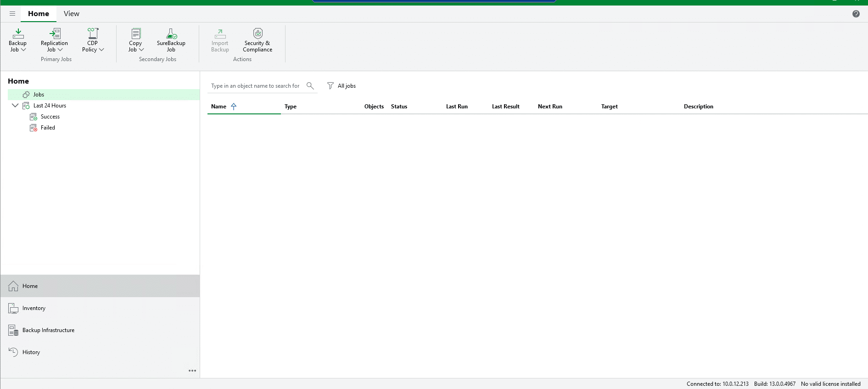Image resolution: width=868 pixels, height=389 pixels.
Task: Select the Success node in tree
Action: tap(50, 117)
